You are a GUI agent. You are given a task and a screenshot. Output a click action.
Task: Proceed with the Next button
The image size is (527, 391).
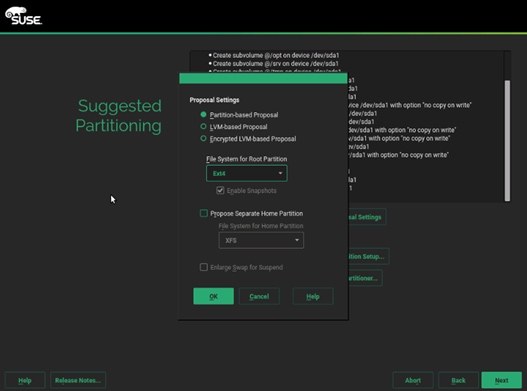click(501, 380)
